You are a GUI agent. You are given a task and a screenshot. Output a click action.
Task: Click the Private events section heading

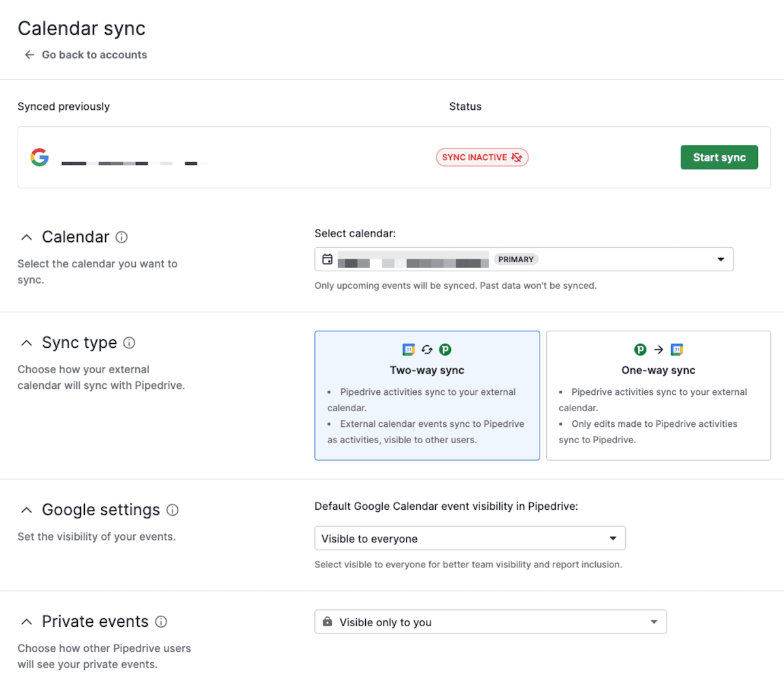pyautogui.click(x=95, y=622)
